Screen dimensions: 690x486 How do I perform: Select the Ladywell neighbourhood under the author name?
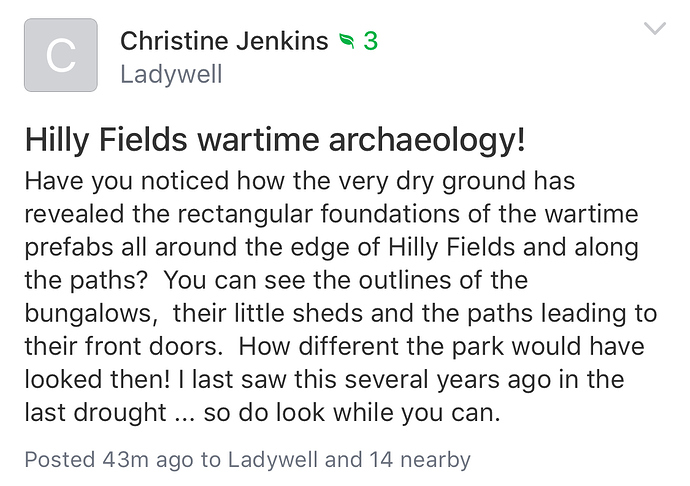click(170, 74)
